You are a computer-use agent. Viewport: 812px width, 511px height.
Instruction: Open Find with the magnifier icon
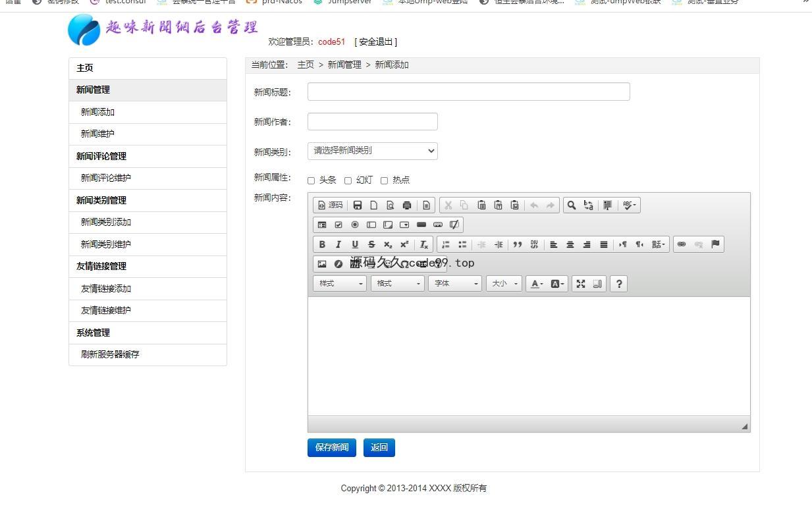coord(572,205)
